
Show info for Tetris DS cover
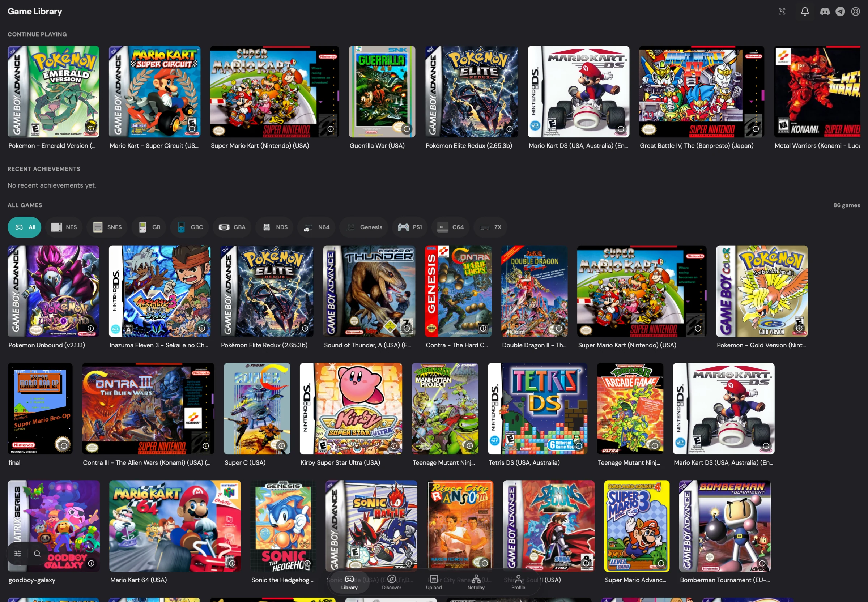(x=579, y=445)
